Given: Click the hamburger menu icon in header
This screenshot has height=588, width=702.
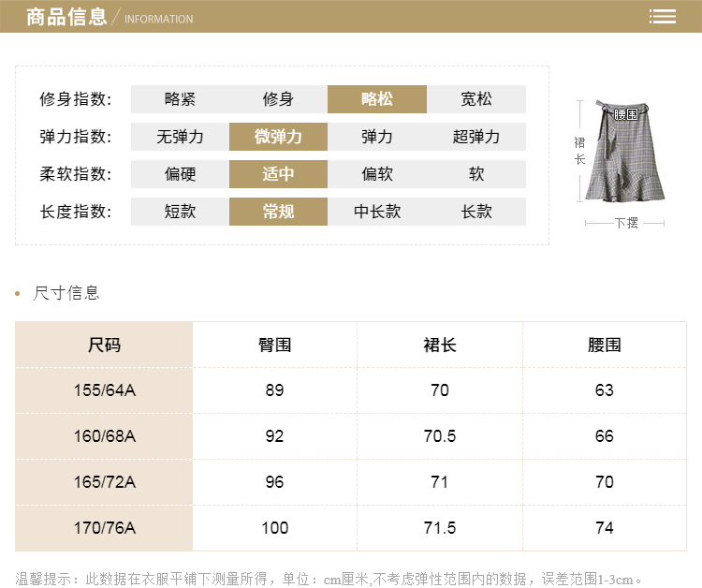Looking at the screenshot, I should [663, 17].
